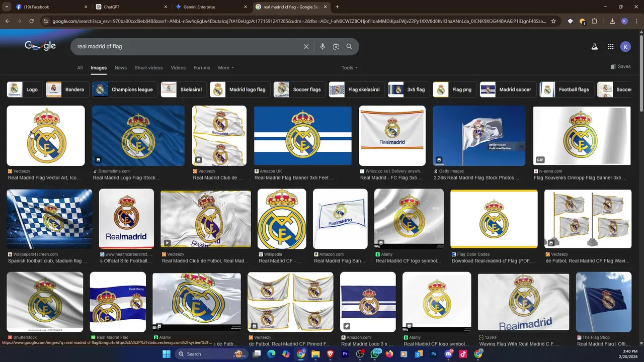The width and height of the screenshot is (644, 362).
Task: Start voice search with the microphone icon
Action: pyautogui.click(x=323, y=46)
